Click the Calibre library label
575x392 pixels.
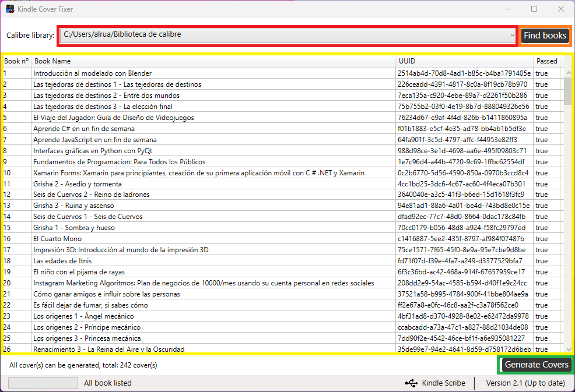coord(30,36)
